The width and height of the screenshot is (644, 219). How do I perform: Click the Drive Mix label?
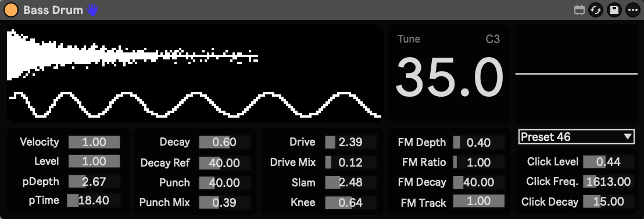(x=293, y=163)
